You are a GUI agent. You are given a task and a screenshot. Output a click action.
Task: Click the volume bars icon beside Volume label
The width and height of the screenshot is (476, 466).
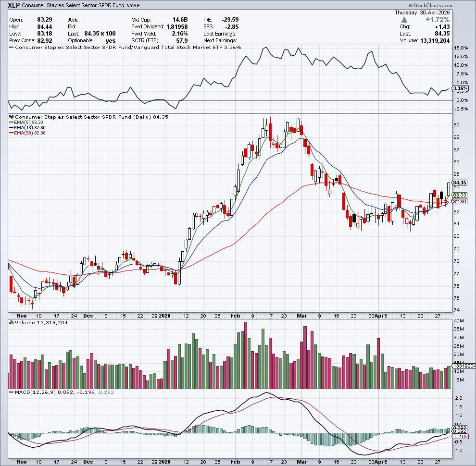[x=11, y=322]
